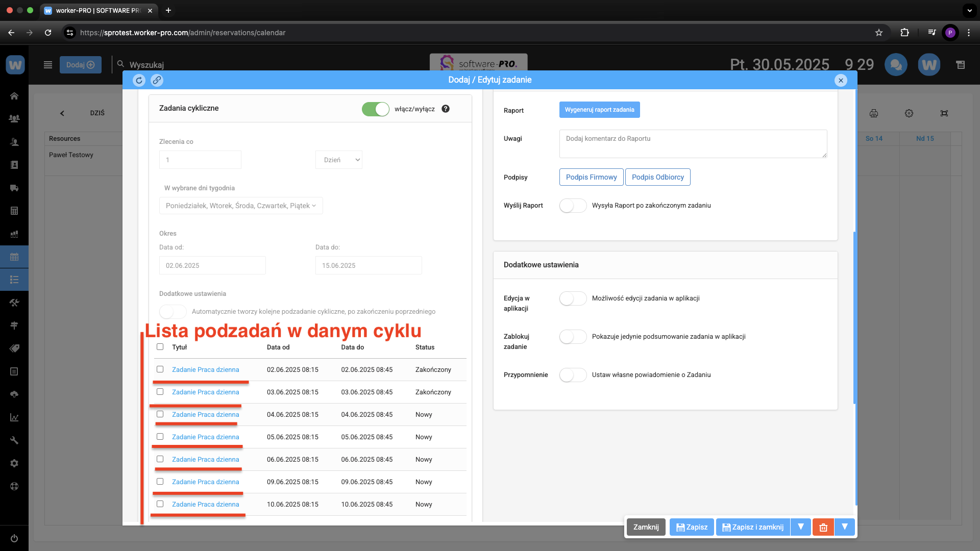Click the refresh icon in dialog header
This screenshot has height=551, width=980.
coord(139,80)
